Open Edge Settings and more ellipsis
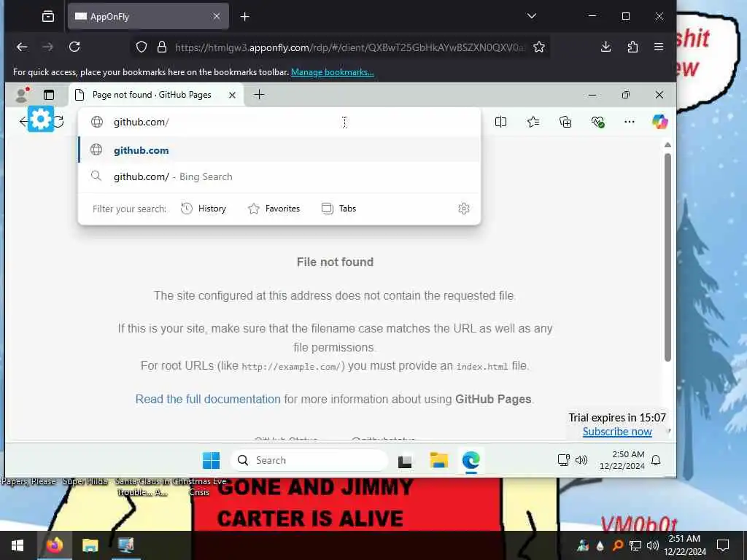The image size is (747, 560). pyautogui.click(x=630, y=122)
